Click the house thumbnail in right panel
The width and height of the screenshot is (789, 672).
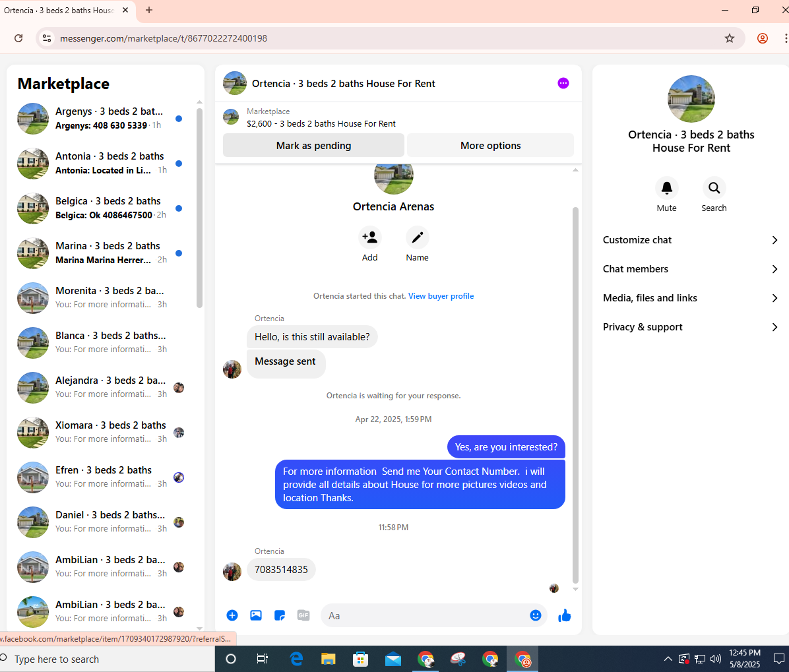[691, 99]
